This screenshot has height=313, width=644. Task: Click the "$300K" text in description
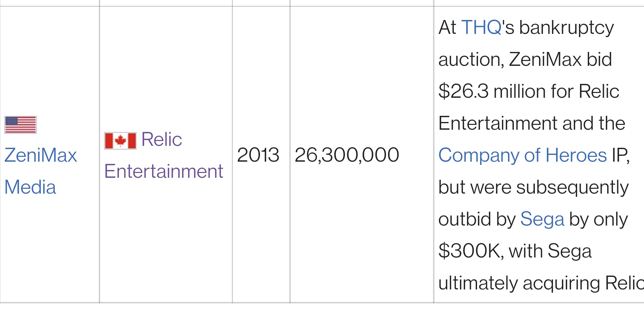(x=470, y=251)
